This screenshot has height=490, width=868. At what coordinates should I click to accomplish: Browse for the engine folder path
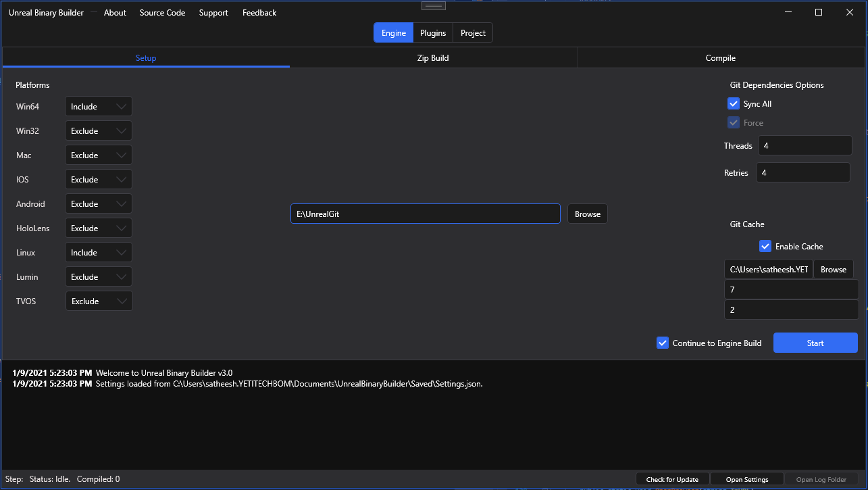click(588, 214)
